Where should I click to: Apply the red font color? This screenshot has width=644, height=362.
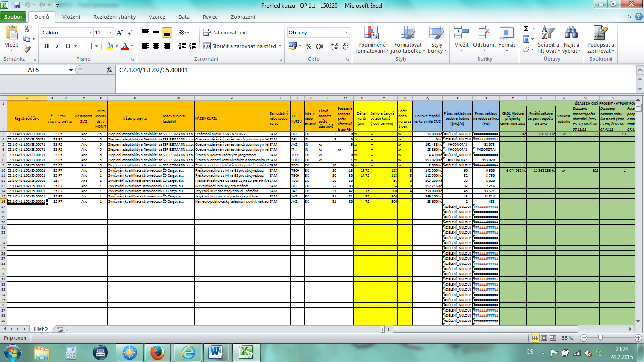[125, 46]
